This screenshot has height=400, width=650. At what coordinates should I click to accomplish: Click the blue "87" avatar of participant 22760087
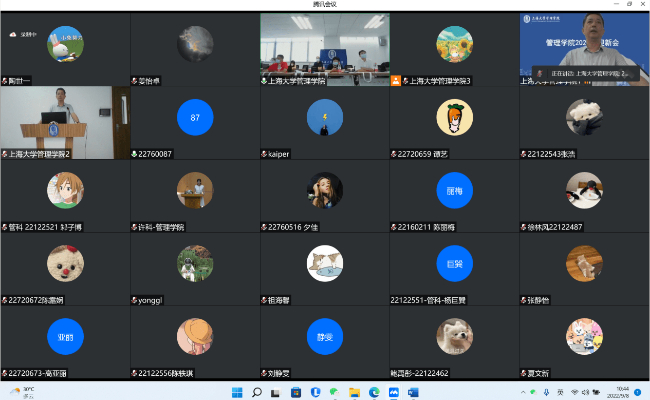[195, 117]
